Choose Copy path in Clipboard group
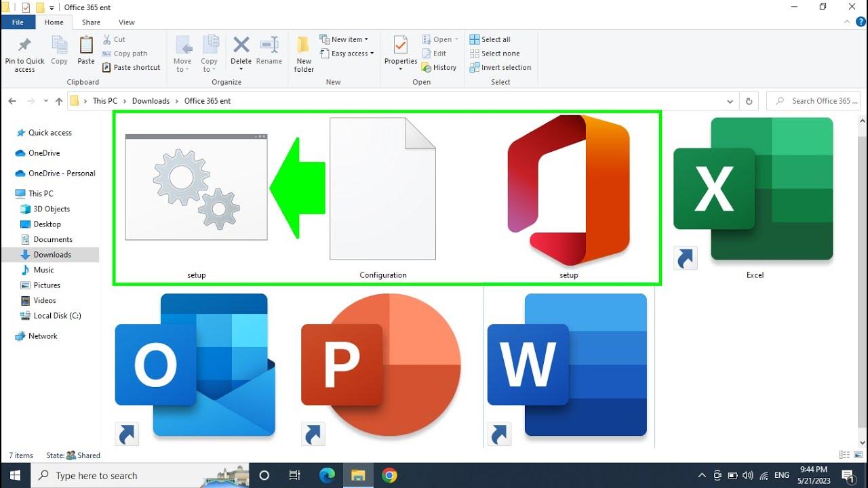 125,54
